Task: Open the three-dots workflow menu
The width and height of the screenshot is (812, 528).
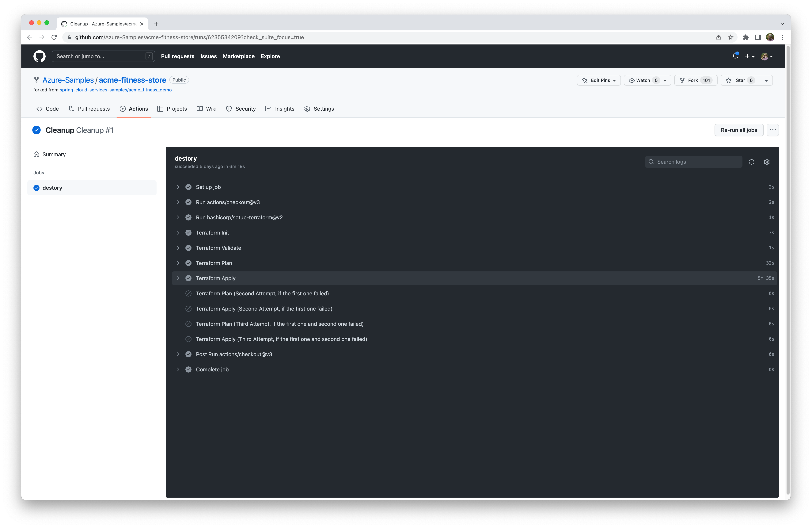Action: coord(772,130)
